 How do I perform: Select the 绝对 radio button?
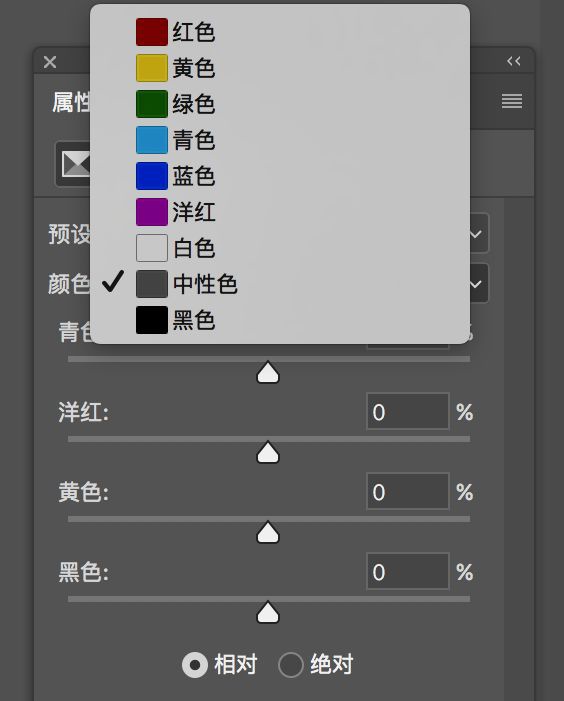tap(291, 665)
